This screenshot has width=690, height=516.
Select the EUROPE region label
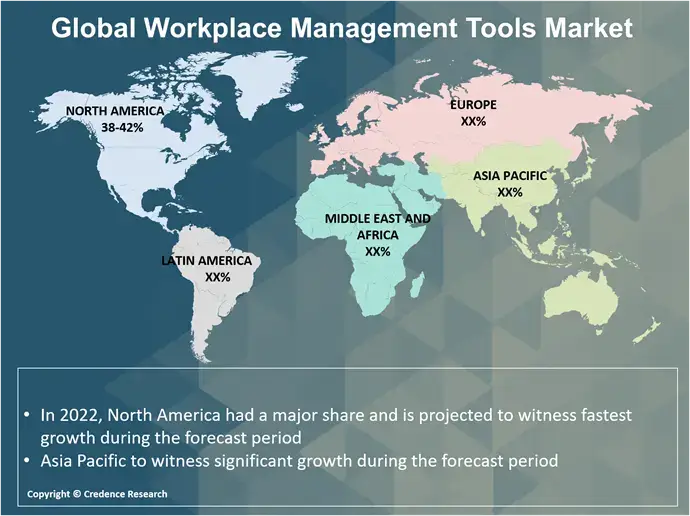pos(473,104)
